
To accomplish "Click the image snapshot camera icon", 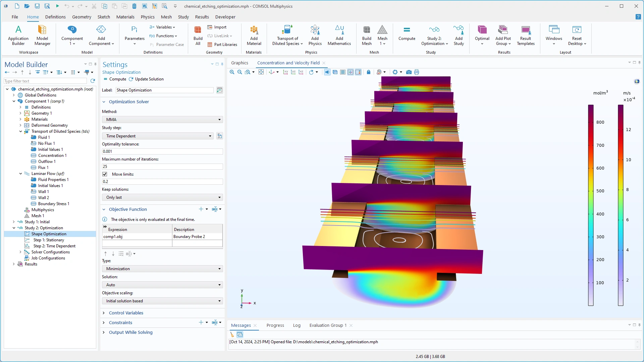I will click(409, 72).
